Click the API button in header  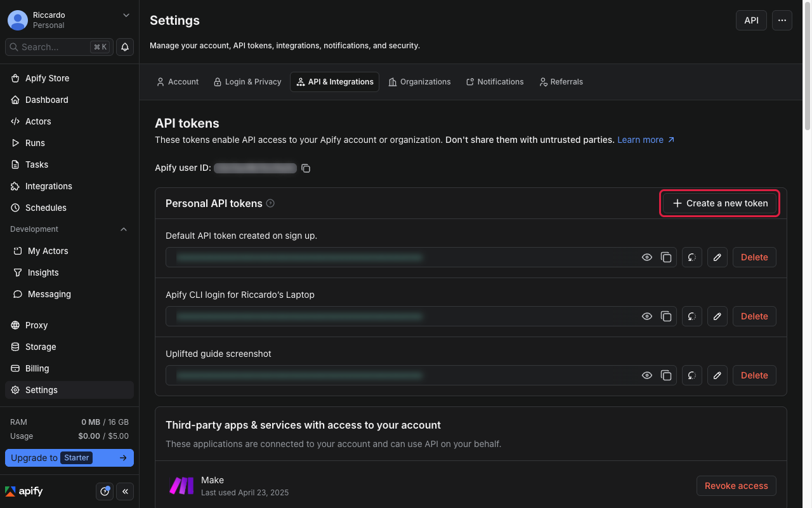[751, 20]
